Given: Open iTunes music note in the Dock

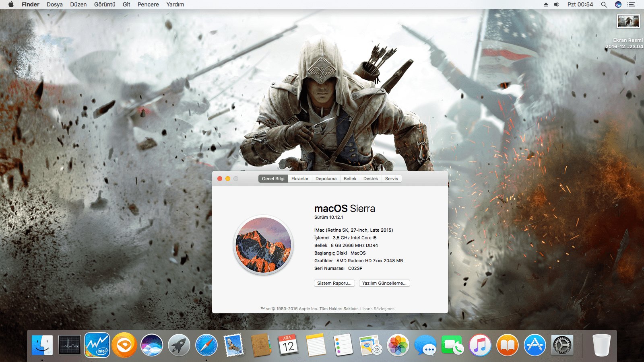Looking at the screenshot, I should click(480, 345).
